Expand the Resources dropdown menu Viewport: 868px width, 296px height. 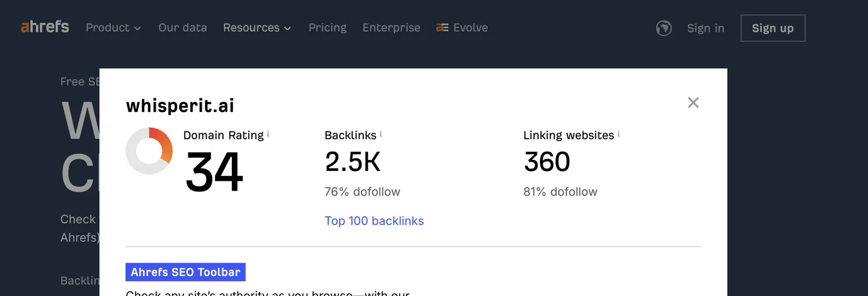tap(257, 28)
